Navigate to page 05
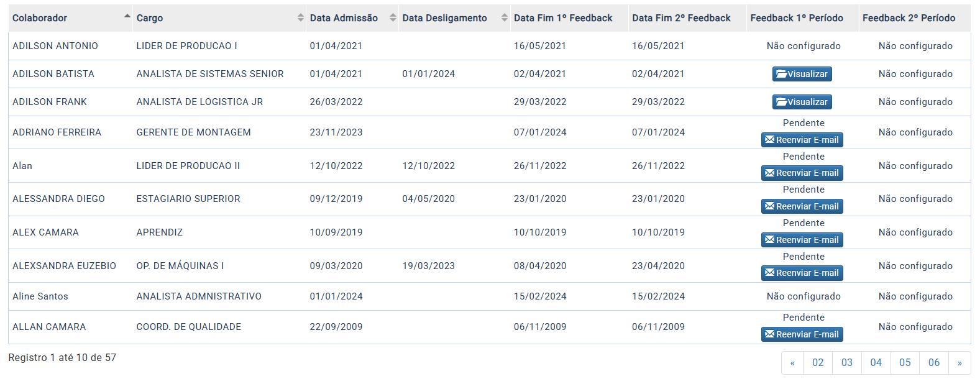Viewport: 980px width, 389px height. (x=905, y=363)
